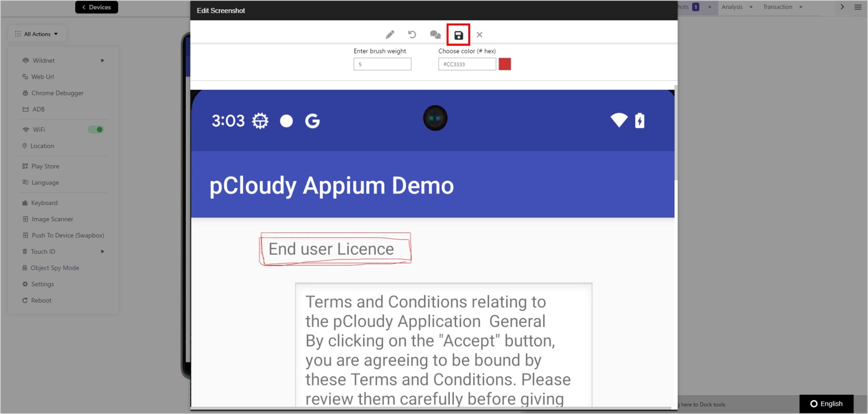Save the edited screenshot
This screenshot has height=414, width=868.
(459, 35)
